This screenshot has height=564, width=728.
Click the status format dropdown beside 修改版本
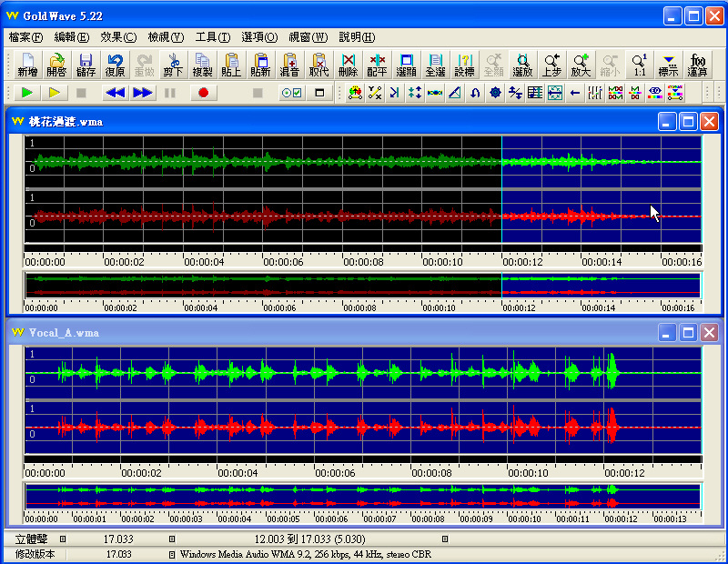(172, 554)
